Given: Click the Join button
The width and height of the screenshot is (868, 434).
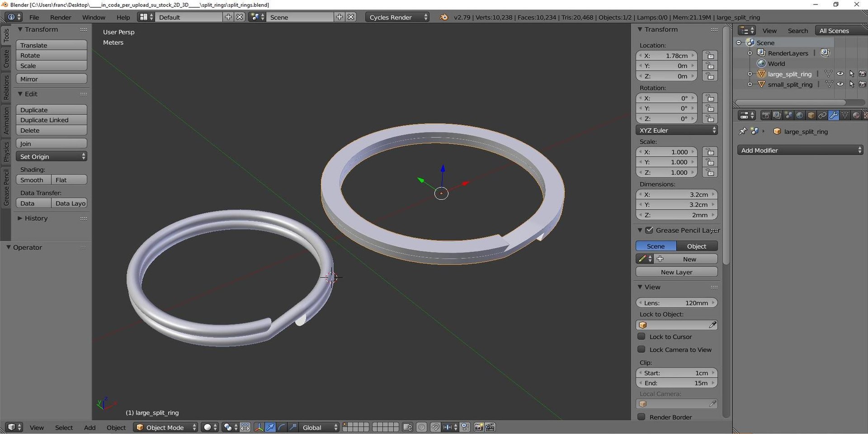Looking at the screenshot, I should coord(52,143).
